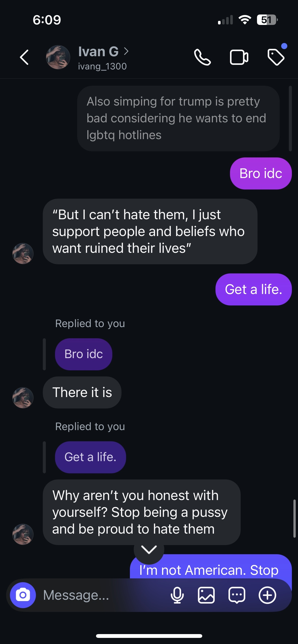Open the photo gallery picker icon

(x=206, y=595)
